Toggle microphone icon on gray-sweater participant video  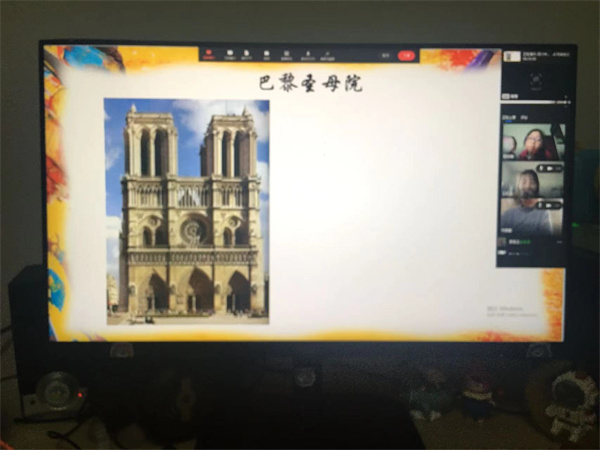click(541, 205)
